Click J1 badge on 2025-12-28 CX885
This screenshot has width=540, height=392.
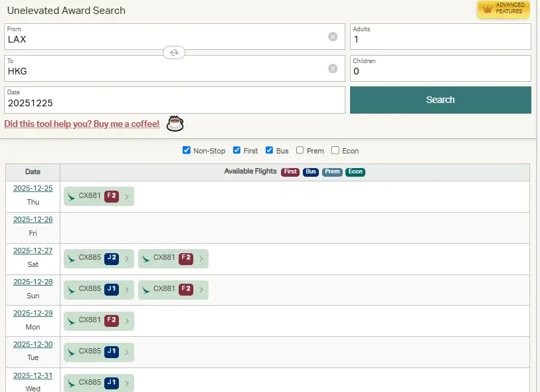112,290
